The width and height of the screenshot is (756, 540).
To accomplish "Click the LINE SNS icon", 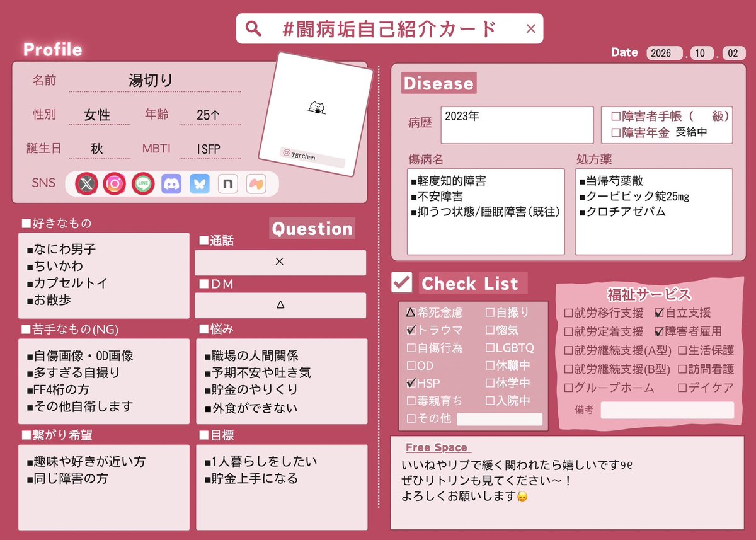I will click(x=143, y=183).
